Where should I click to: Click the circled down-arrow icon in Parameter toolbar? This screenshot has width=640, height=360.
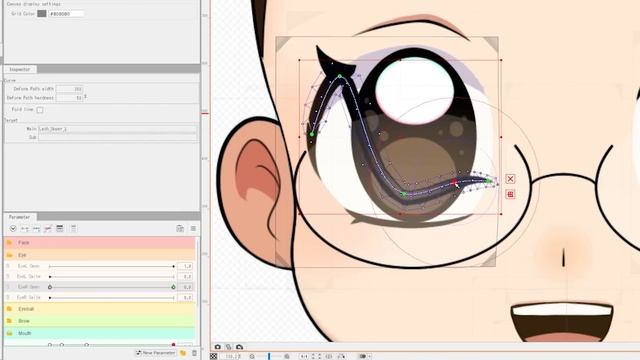pos(13,229)
